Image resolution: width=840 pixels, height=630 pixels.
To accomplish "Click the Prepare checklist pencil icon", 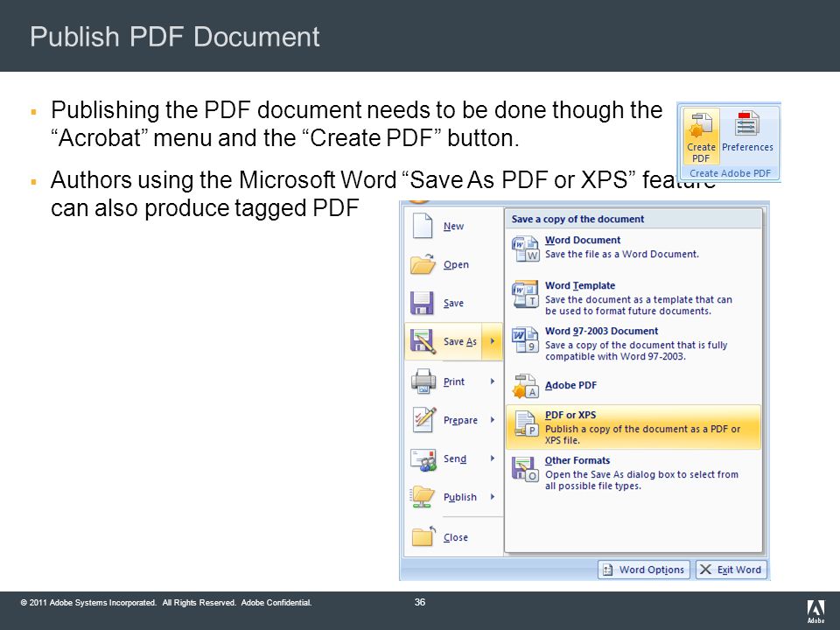I will click(x=423, y=419).
